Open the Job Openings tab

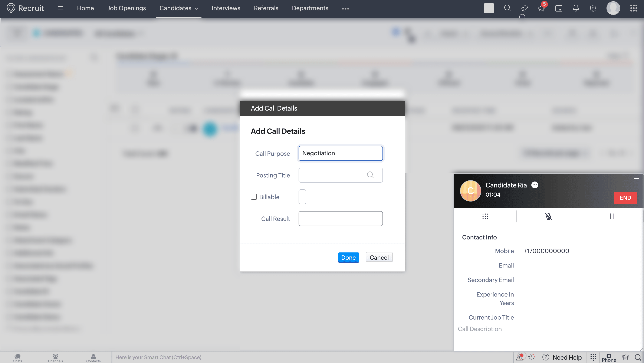click(x=126, y=8)
